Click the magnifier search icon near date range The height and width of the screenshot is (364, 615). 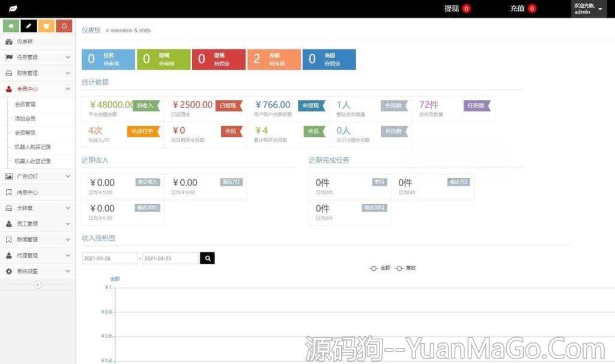click(207, 258)
